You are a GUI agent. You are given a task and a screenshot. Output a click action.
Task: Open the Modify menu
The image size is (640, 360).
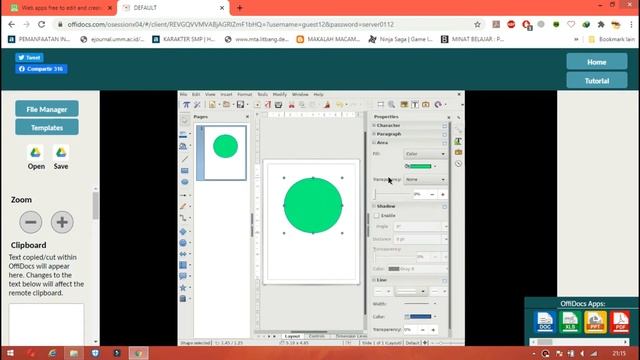tap(280, 95)
